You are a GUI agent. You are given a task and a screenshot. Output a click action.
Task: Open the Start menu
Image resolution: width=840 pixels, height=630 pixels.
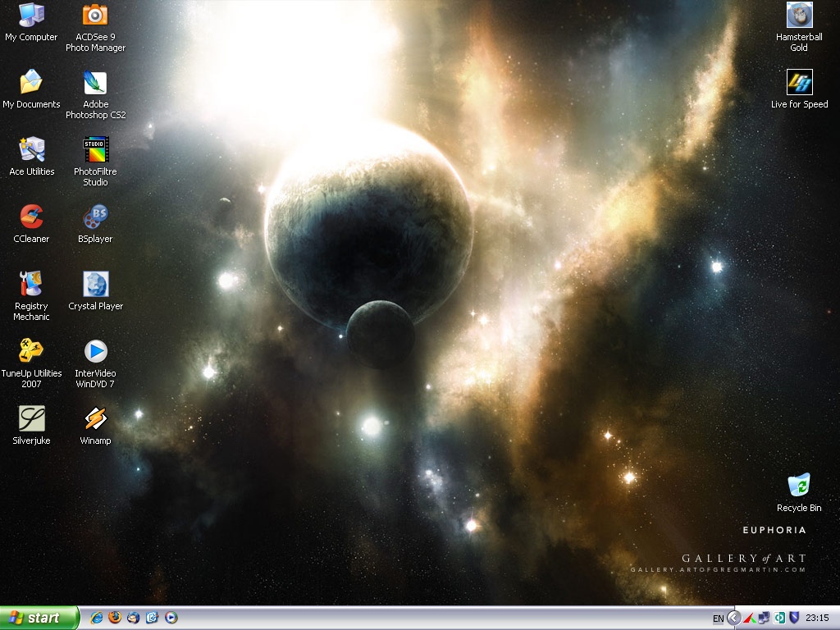[x=39, y=618]
